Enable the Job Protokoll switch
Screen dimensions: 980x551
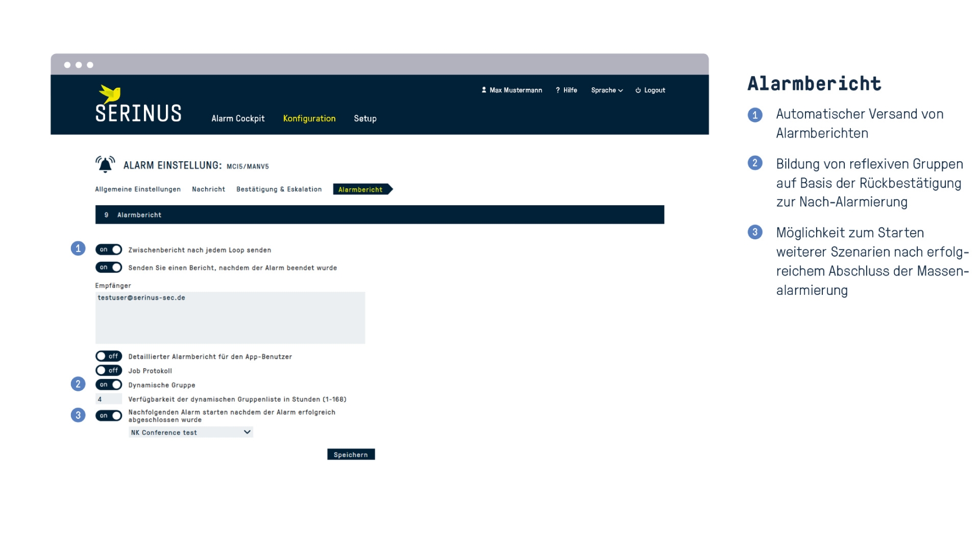(x=109, y=370)
